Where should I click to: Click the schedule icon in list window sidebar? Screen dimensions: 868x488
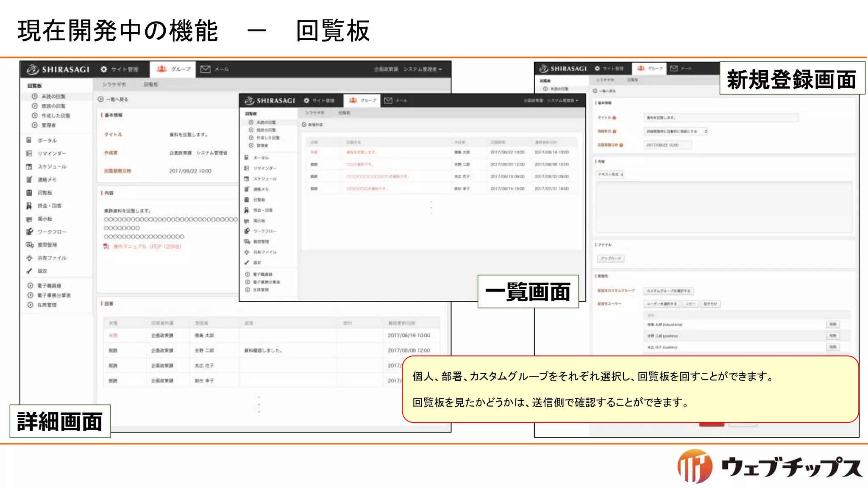tap(247, 179)
